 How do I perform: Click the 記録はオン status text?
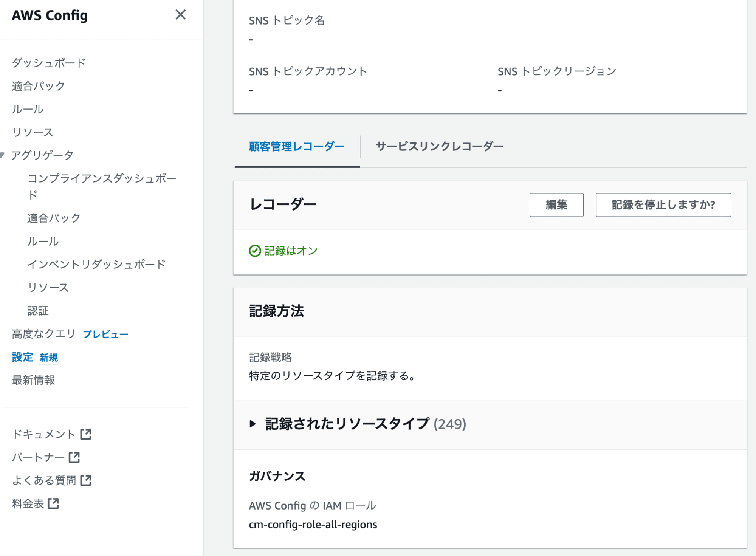click(x=291, y=251)
